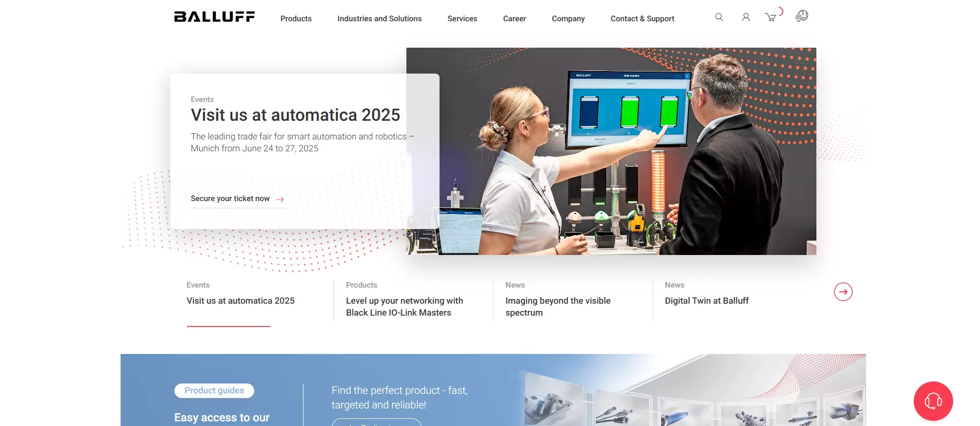Viewport: 980px width, 426px height.
Task: Click Find the perfect product text
Action: tap(400, 397)
